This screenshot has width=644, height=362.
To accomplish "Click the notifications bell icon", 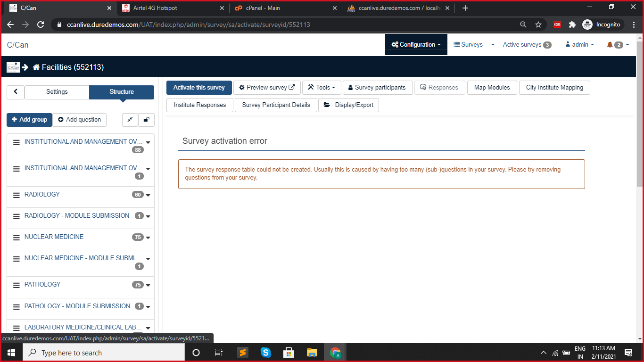I will tap(610, 45).
